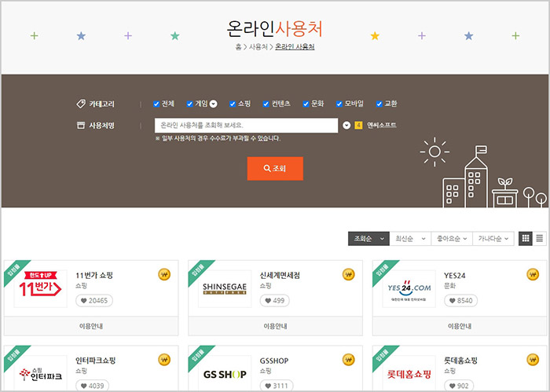
Task: Click the gold coin icon on GSSHOP card
Action: click(348, 359)
